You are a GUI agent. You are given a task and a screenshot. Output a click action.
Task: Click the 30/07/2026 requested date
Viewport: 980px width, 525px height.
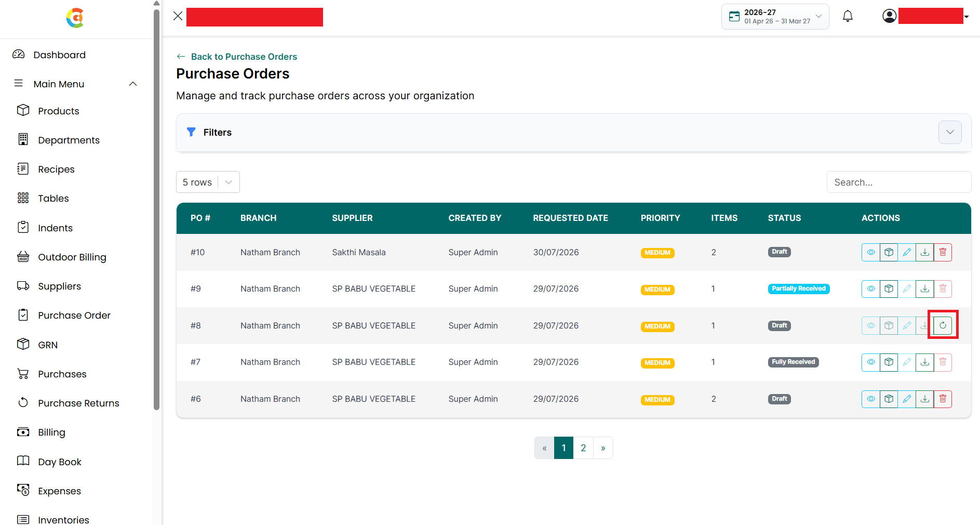point(556,252)
